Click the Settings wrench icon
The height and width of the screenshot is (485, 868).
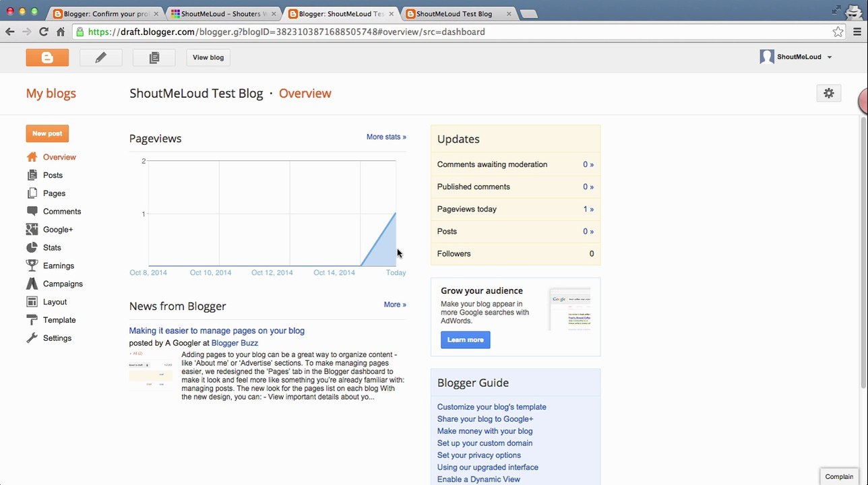[x=32, y=338]
